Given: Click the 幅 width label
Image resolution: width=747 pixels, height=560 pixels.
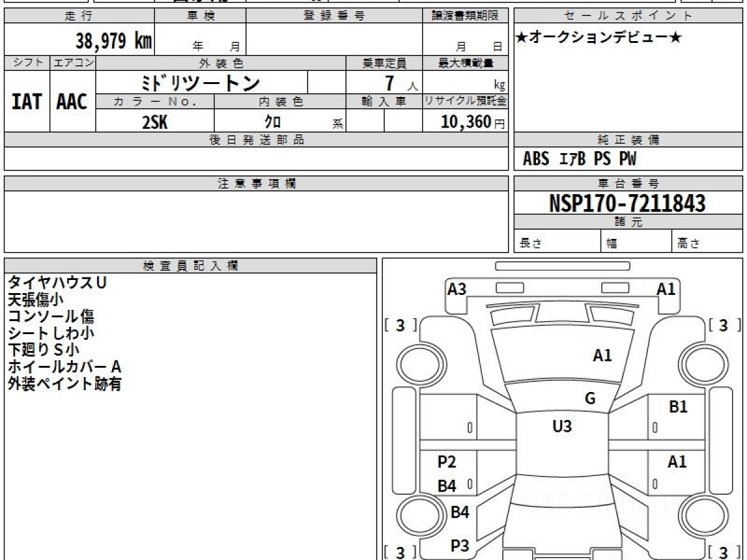Looking at the screenshot, I should (x=612, y=243).
